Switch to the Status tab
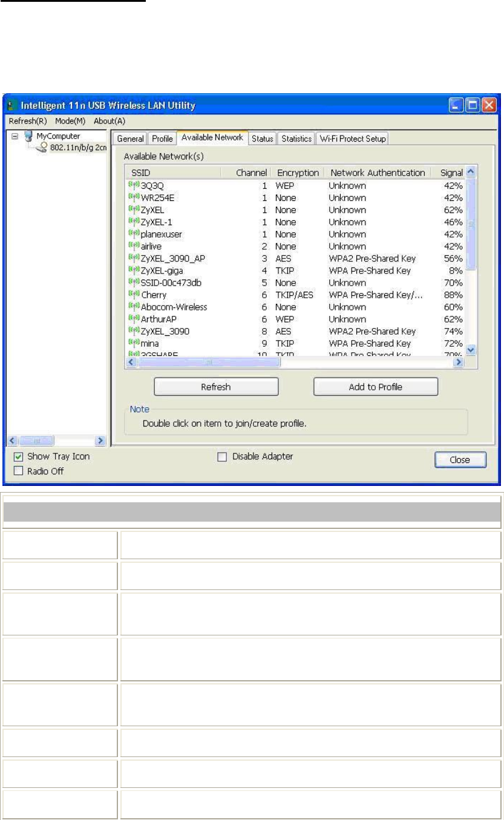Image resolution: width=504 pixels, height=820 pixels. coord(263,139)
